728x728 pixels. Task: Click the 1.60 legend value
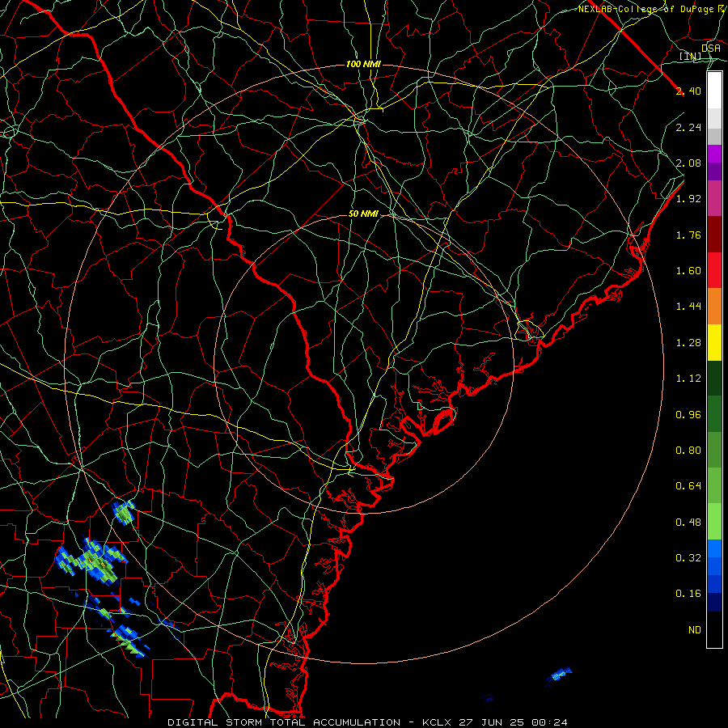[688, 271]
